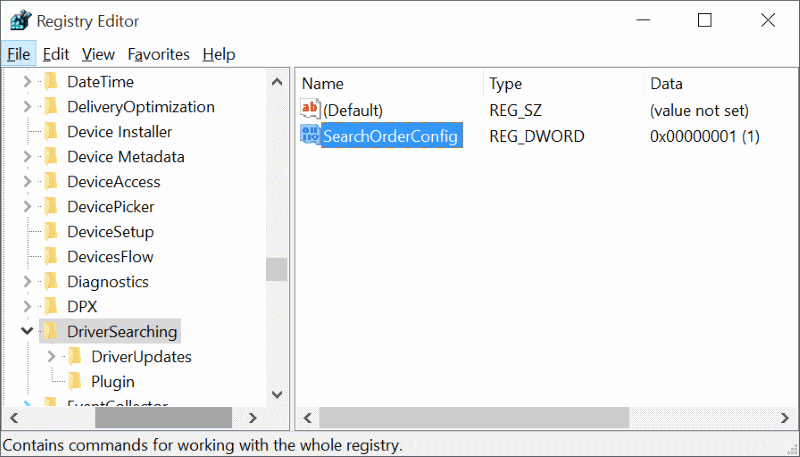Click the Diagnostics folder icon
The height and width of the screenshot is (457, 800).
(51, 282)
